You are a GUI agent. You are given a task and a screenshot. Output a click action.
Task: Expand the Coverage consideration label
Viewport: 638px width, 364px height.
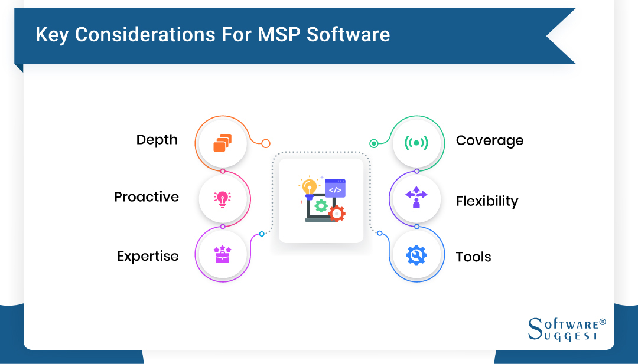click(x=490, y=140)
